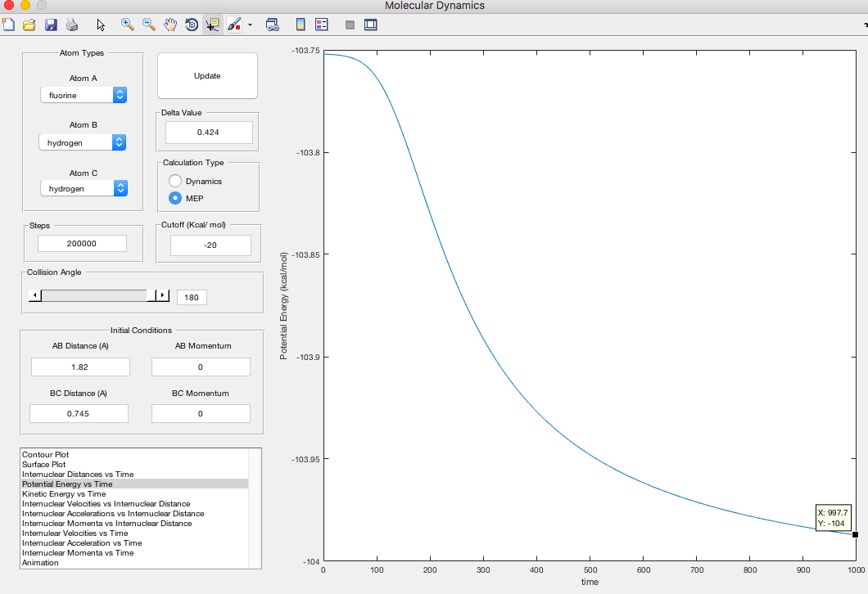Click the Collision Angle slider right arrow
868x594 pixels.
click(x=162, y=295)
